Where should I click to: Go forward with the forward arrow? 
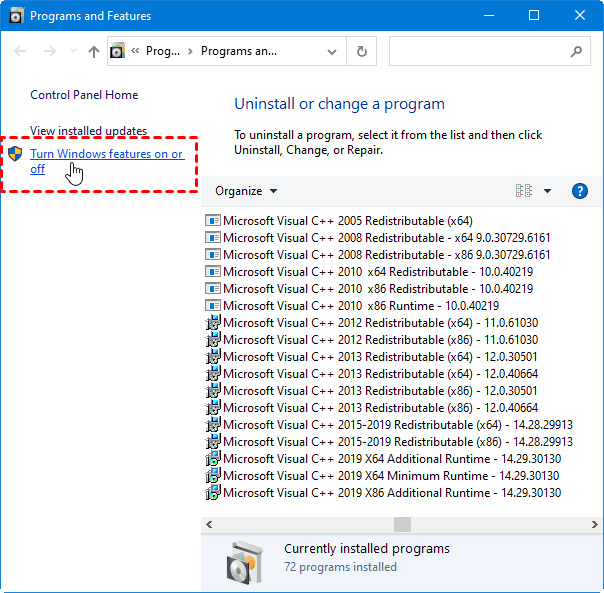pos(50,51)
